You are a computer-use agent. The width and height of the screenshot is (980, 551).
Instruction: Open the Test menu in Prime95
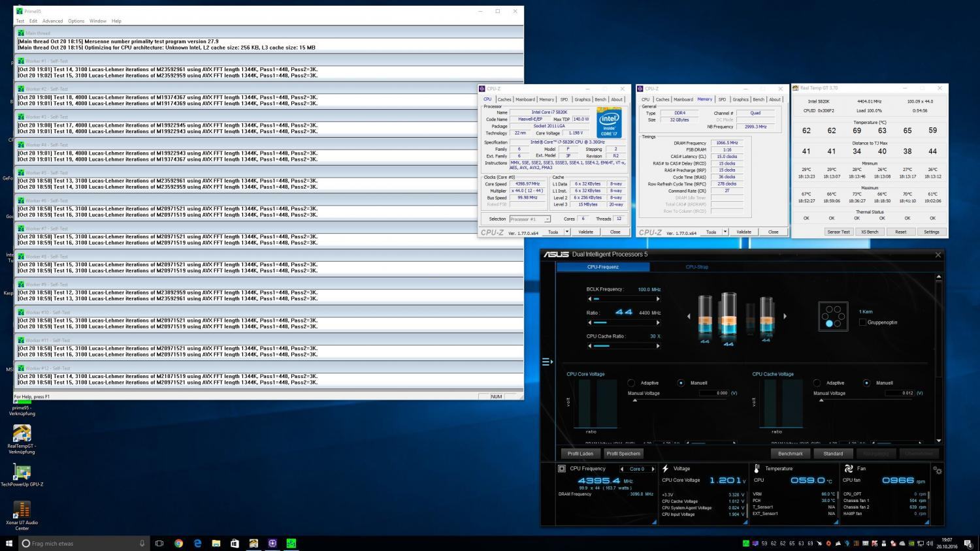coord(20,21)
